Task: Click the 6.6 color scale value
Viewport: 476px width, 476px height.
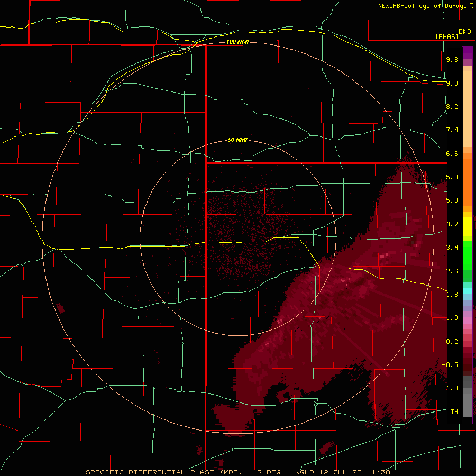Action: tap(452, 153)
